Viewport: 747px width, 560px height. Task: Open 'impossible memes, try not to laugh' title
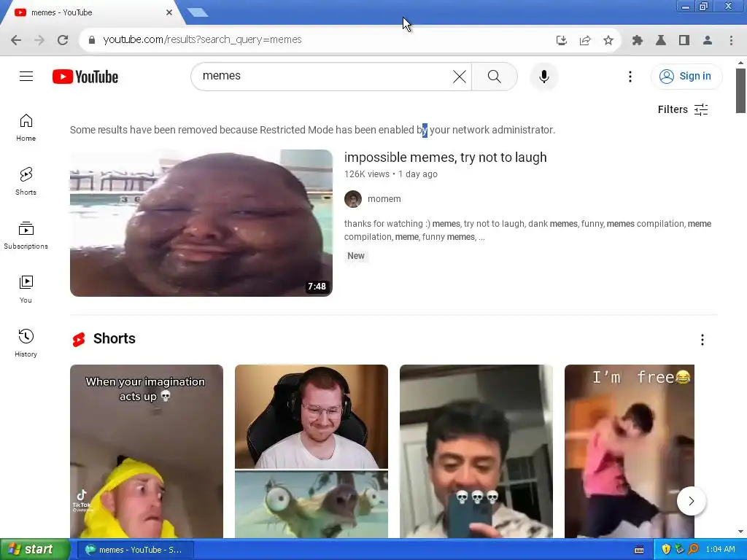click(445, 157)
